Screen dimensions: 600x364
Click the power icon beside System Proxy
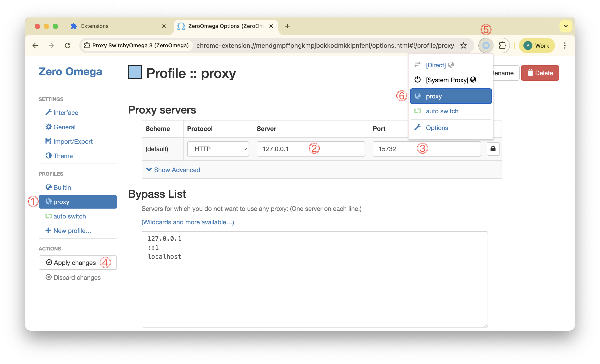418,80
